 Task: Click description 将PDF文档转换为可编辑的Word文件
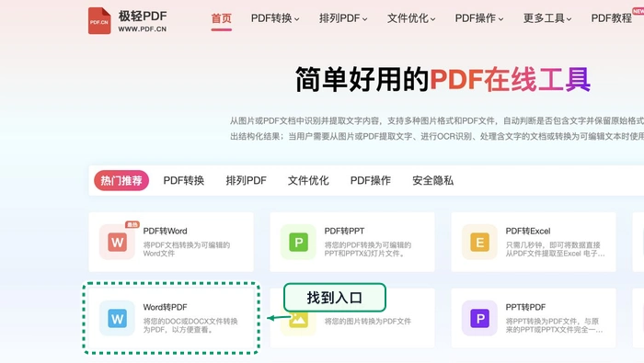tap(187, 249)
